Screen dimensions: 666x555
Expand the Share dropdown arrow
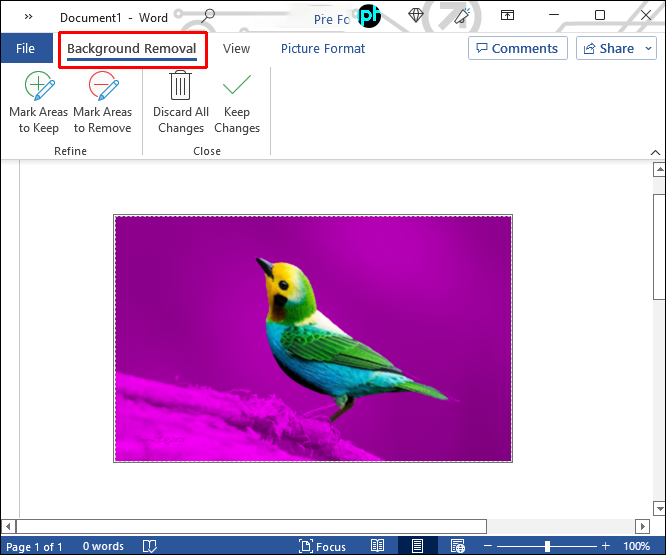click(649, 48)
